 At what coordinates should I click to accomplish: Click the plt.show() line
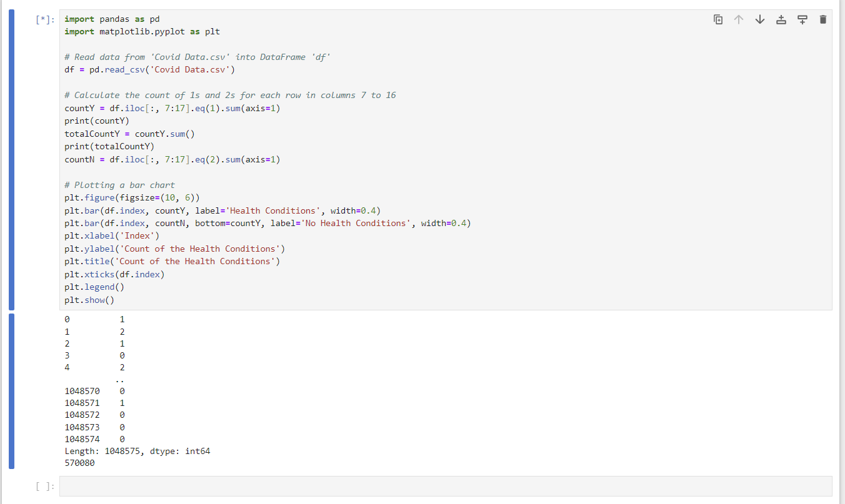tap(89, 300)
